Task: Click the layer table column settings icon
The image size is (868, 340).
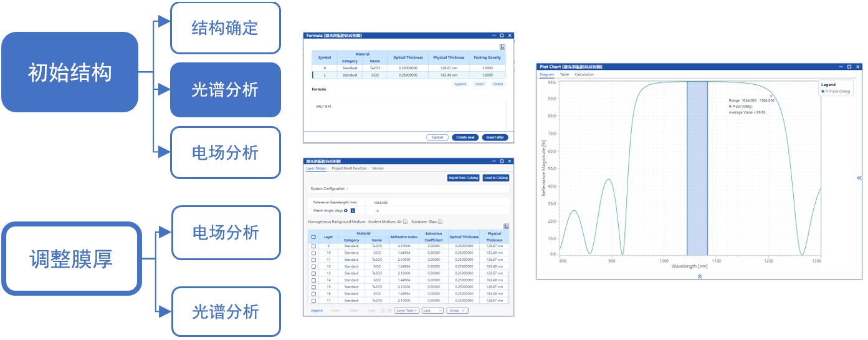Action: coord(506,226)
